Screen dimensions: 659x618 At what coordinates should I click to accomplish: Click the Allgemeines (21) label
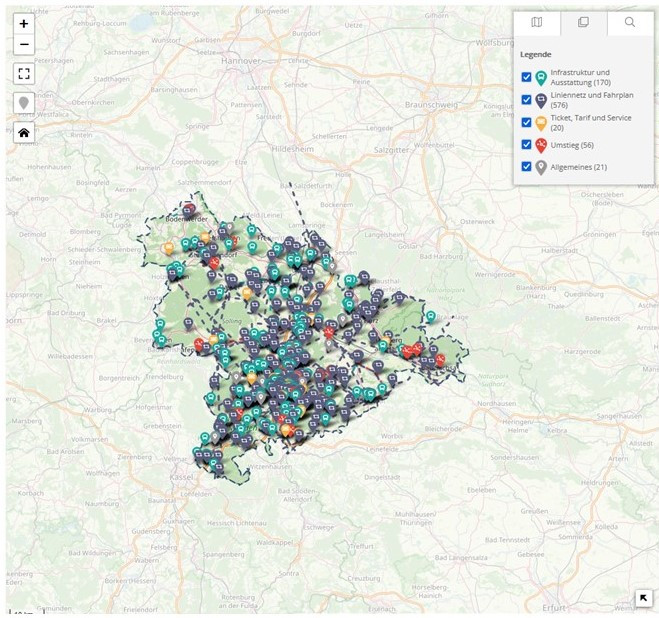coord(579,167)
